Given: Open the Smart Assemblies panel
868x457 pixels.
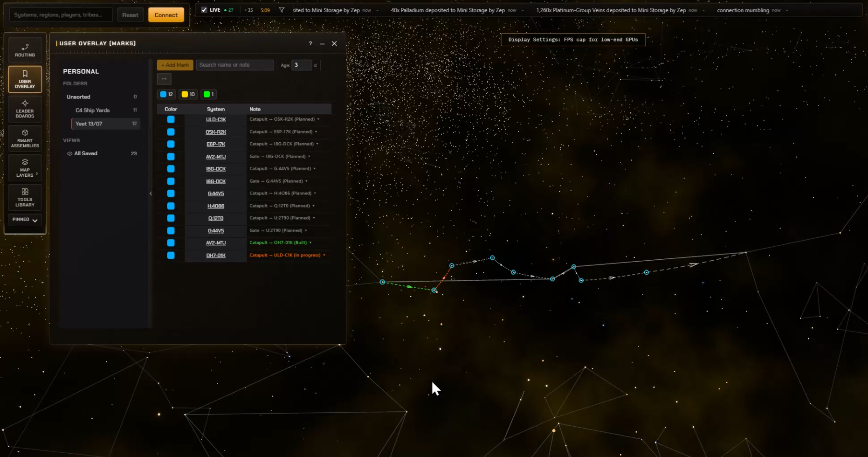Looking at the screenshot, I should point(25,138).
